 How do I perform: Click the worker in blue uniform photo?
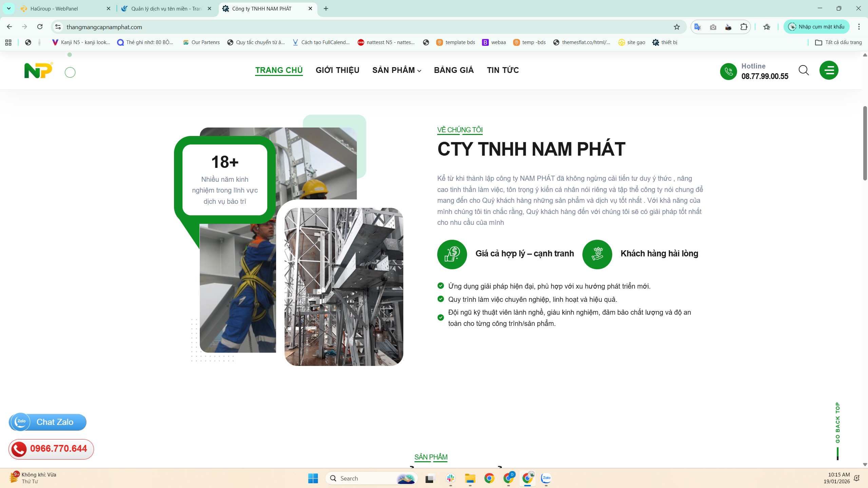238,288
